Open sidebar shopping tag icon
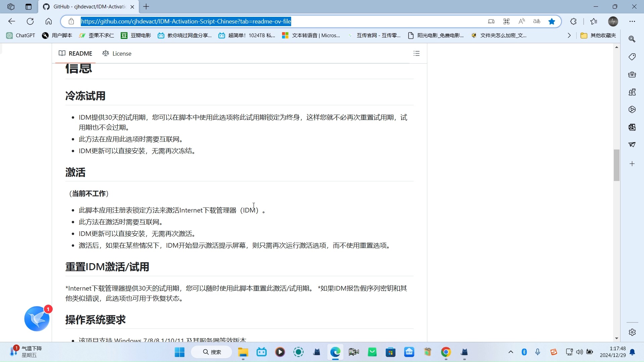644x362 pixels. coord(632,57)
